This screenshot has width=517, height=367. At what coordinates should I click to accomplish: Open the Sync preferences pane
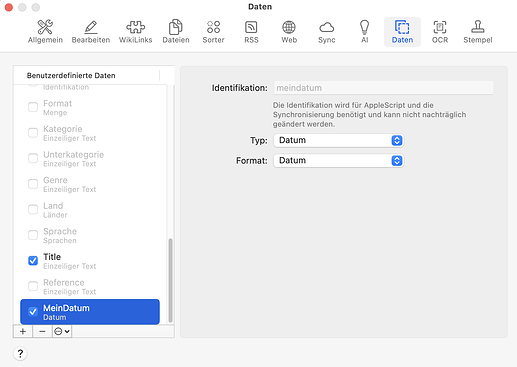coord(326,32)
